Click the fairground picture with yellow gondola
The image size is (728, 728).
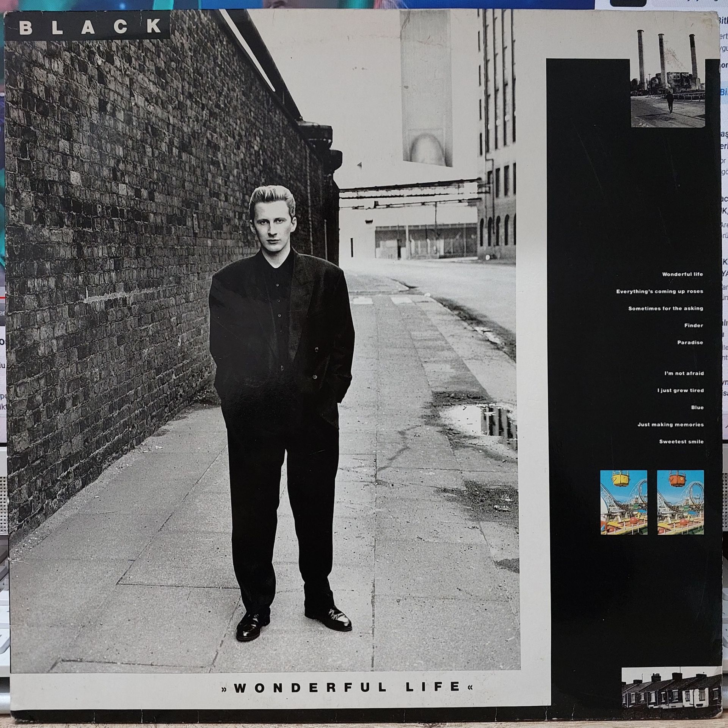click(624, 502)
